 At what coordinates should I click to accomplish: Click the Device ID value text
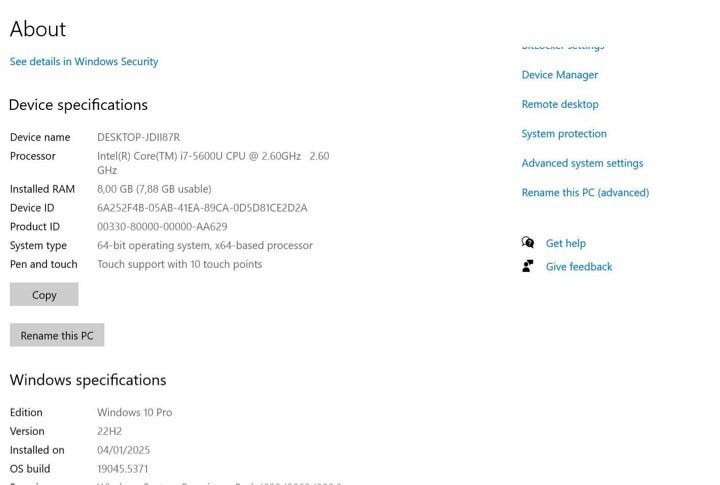click(202, 208)
